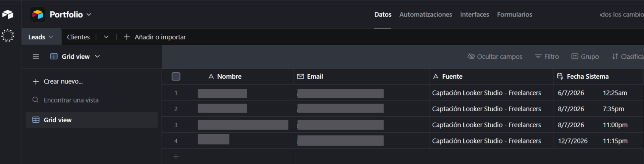644x164 pixels.
Task: Click the Fuente column header
Action: 491,77
